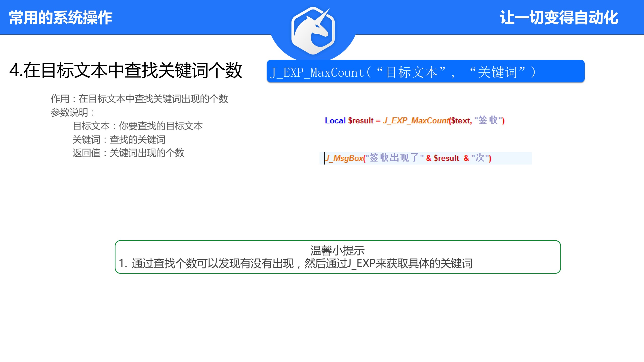Screen dimensions: 644x362
Task: Click the blue J_EXP_MaxCount syntax box
Action: (x=425, y=71)
